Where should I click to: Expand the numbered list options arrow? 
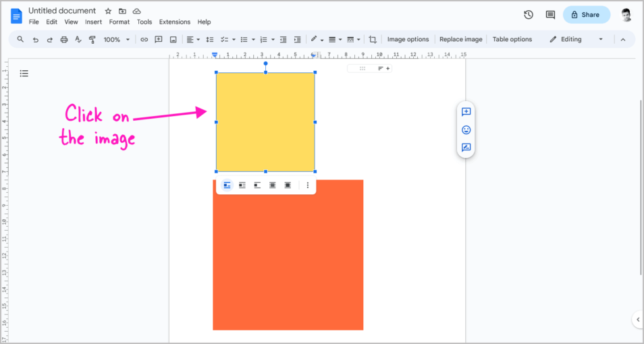(x=273, y=40)
